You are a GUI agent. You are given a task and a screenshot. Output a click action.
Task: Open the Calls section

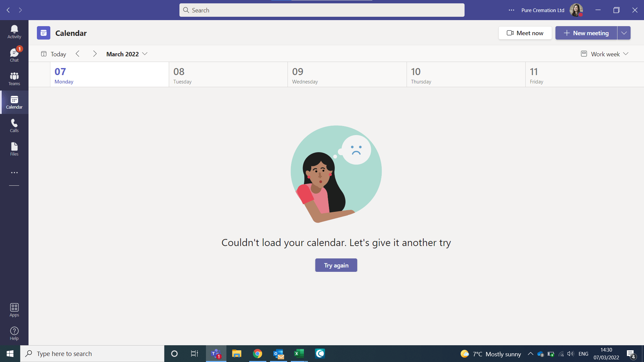tap(14, 126)
